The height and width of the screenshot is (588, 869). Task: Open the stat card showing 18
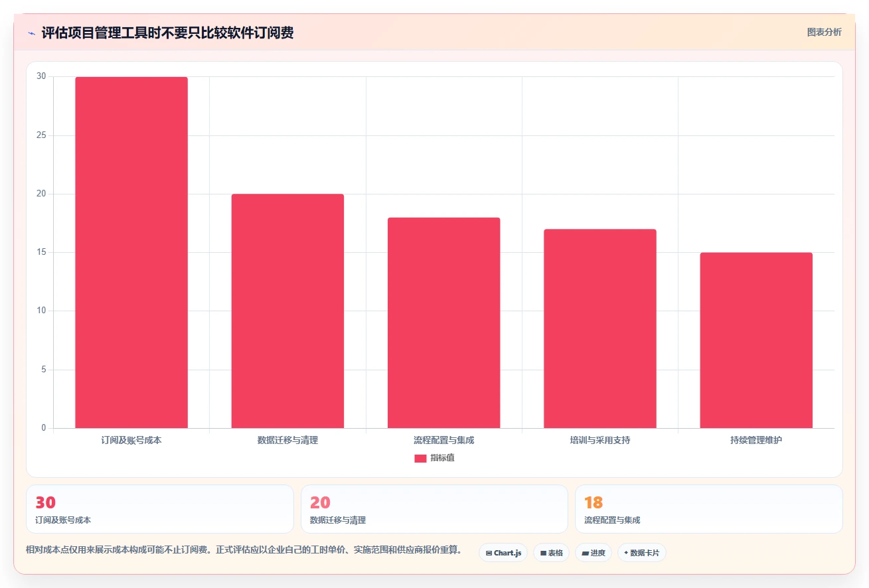pyautogui.click(x=709, y=509)
